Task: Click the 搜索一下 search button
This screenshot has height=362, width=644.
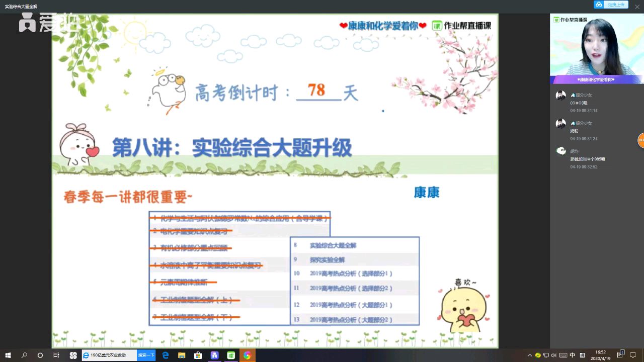Action: coord(146,355)
